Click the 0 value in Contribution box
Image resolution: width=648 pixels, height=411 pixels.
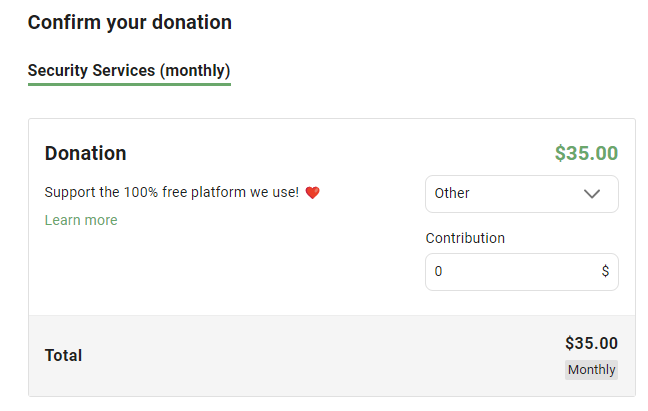click(438, 271)
